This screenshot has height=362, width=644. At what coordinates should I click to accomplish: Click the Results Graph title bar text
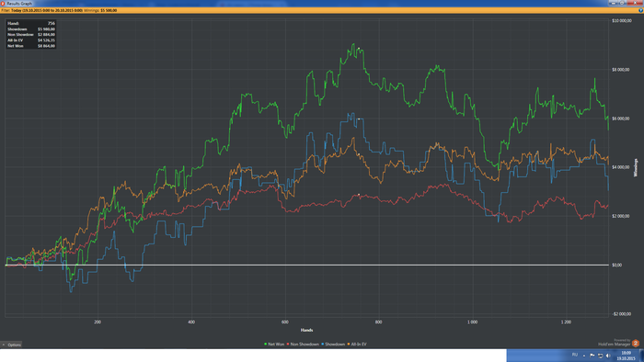pyautogui.click(x=19, y=4)
